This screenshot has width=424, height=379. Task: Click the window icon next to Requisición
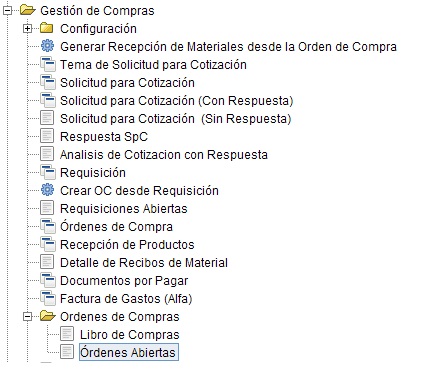point(48,172)
